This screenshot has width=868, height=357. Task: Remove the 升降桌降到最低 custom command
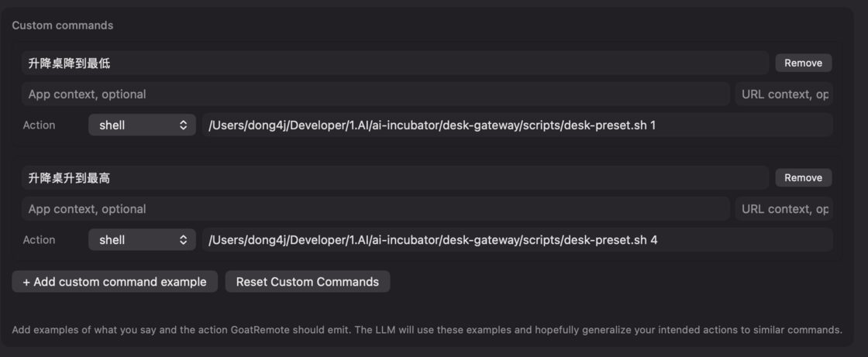pos(803,63)
